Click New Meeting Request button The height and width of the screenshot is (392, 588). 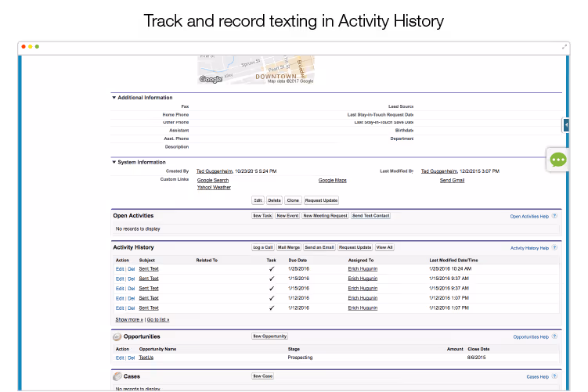(325, 216)
